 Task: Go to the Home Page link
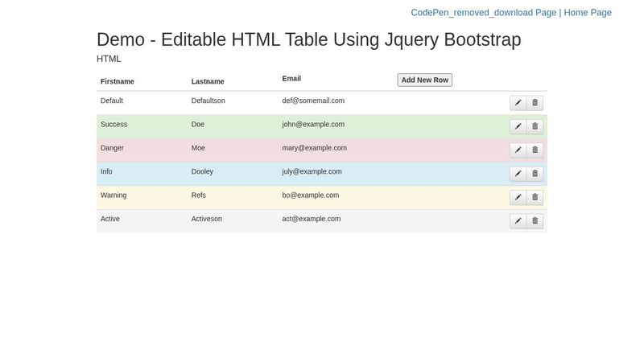point(587,13)
